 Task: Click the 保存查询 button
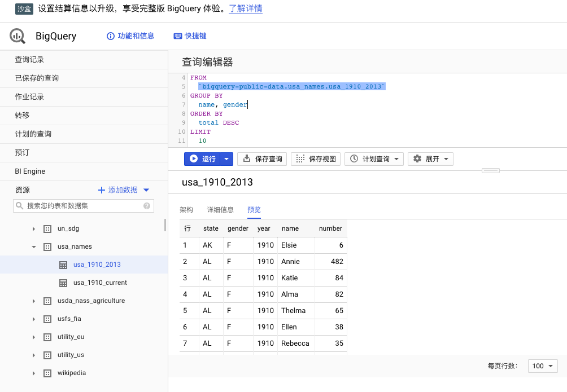point(262,159)
